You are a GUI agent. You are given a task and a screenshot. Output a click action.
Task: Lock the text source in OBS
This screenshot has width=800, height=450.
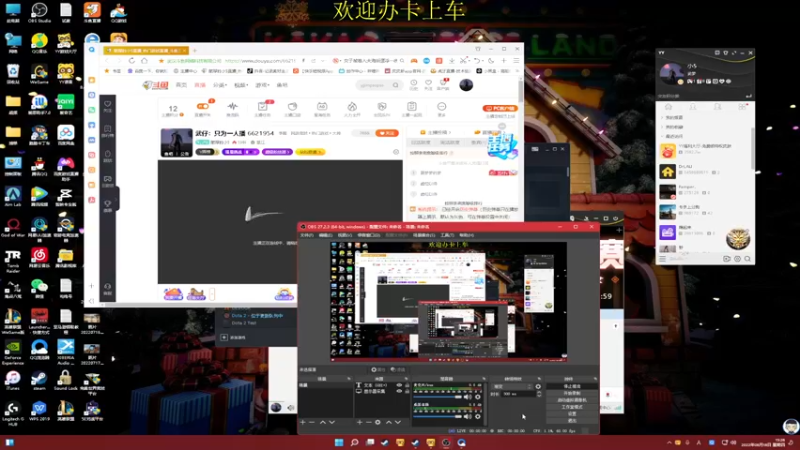tap(407, 385)
